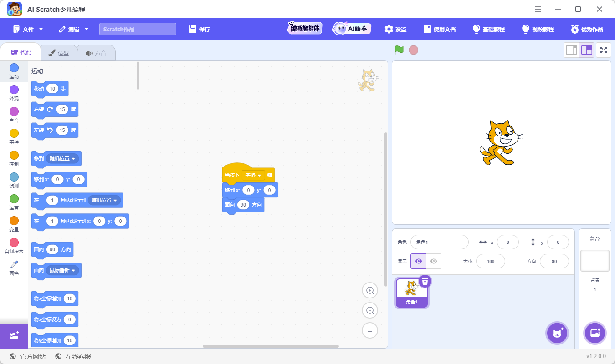The width and height of the screenshot is (615, 364).
Task: Select the 事件 (Events) category circle
Action: 14,133
